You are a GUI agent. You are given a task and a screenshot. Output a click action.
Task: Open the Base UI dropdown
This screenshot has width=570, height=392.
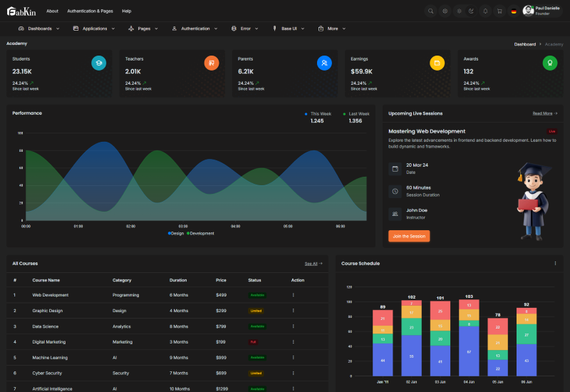[x=289, y=29]
